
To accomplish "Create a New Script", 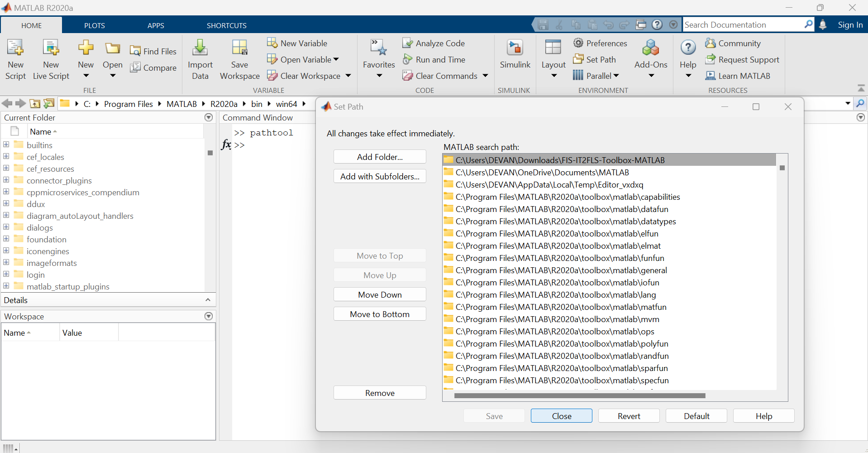I will click(x=15, y=60).
